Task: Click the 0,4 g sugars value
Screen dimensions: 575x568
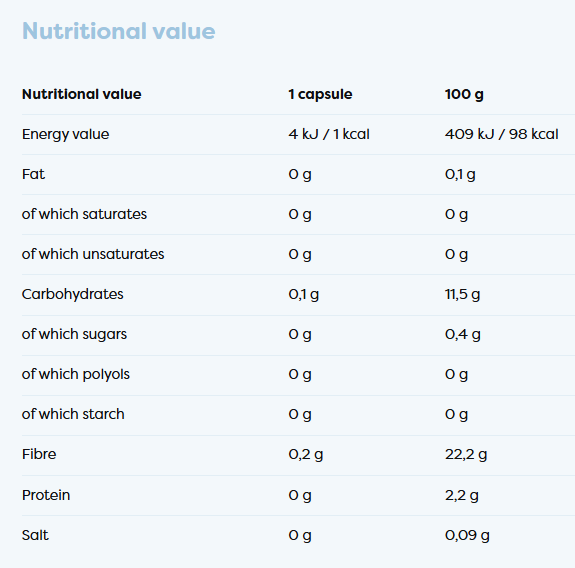Action: [x=463, y=334]
